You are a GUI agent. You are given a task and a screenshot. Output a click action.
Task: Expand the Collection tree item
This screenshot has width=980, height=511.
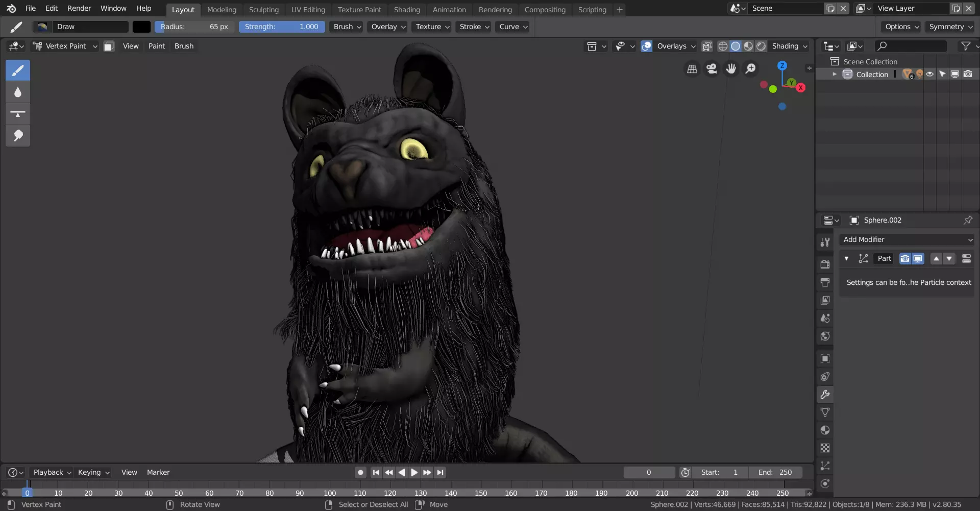[x=835, y=74]
